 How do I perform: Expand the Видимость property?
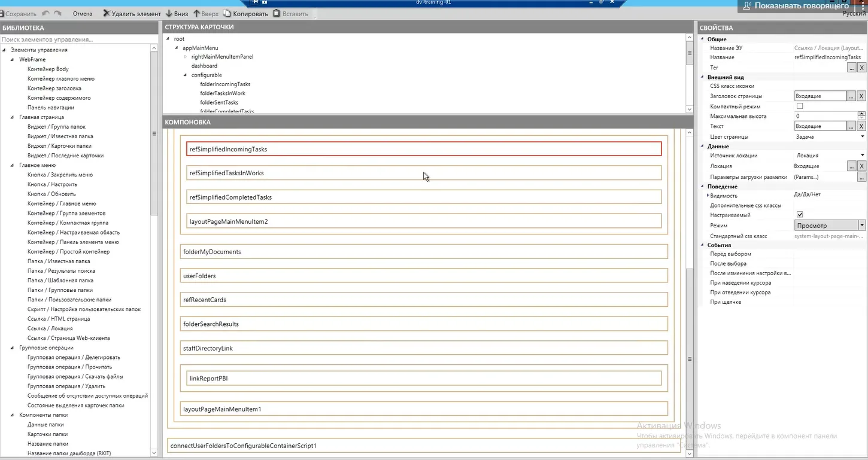click(x=708, y=196)
